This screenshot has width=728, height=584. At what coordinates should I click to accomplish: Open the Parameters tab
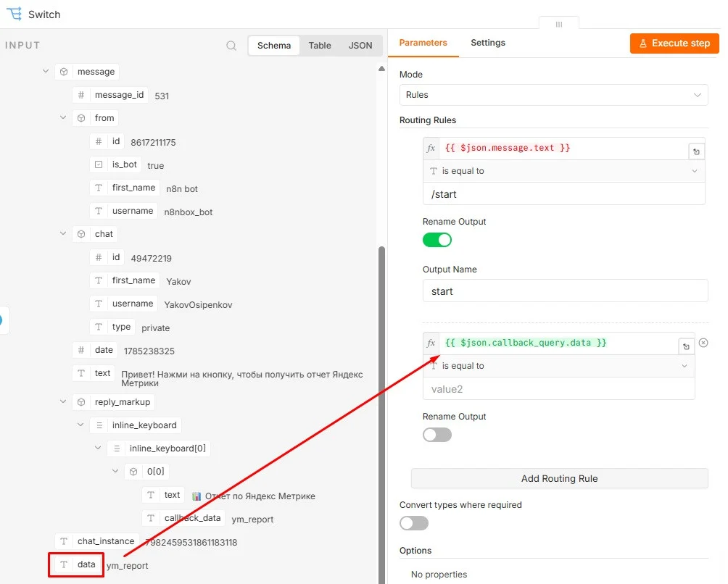[423, 43]
